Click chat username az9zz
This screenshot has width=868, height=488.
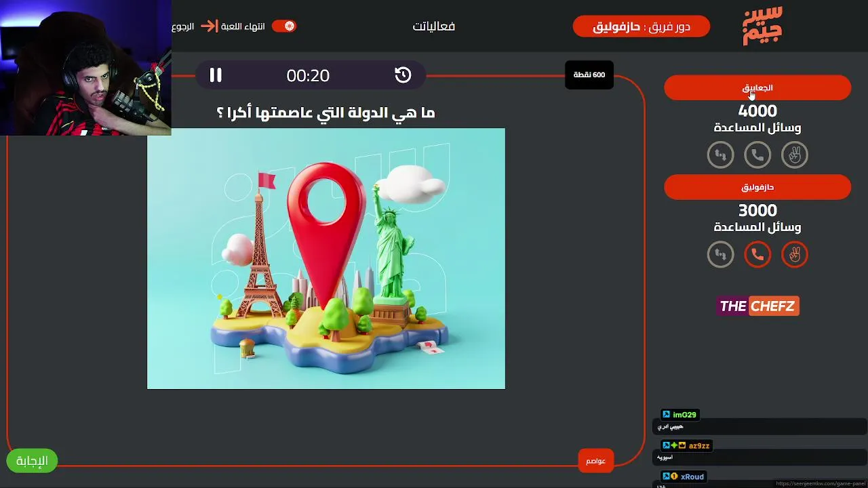[x=698, y=446]
